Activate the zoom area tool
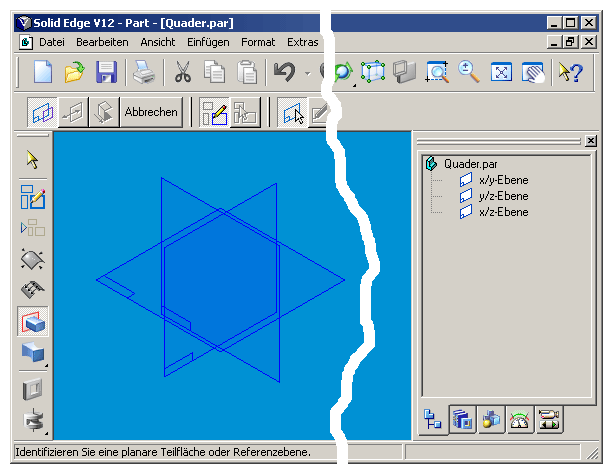The width and height of the screenshot is (614, 474). tap(437, 72)
